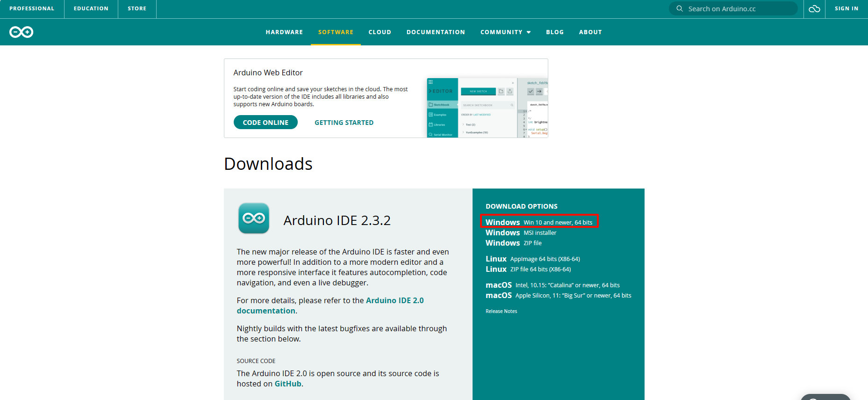Select the Software menu tab
This screenshot has height=400, width=868.
tap(336, 32)
